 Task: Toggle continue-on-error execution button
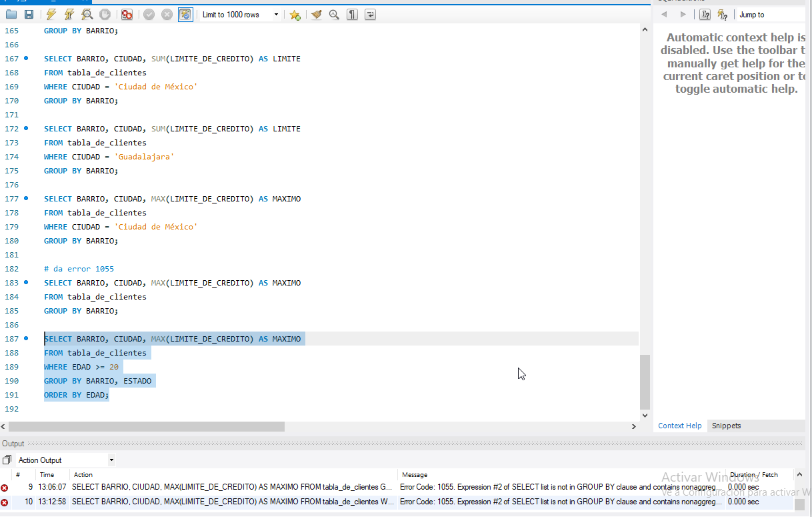pyautogui.click(x=127, y=15)
